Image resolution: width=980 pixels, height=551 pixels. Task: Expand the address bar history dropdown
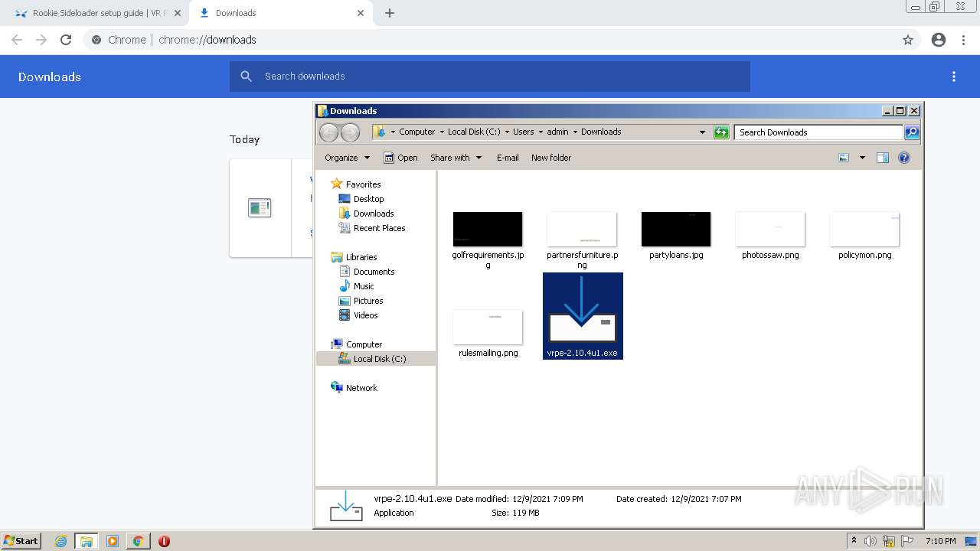tap(702, 132)
